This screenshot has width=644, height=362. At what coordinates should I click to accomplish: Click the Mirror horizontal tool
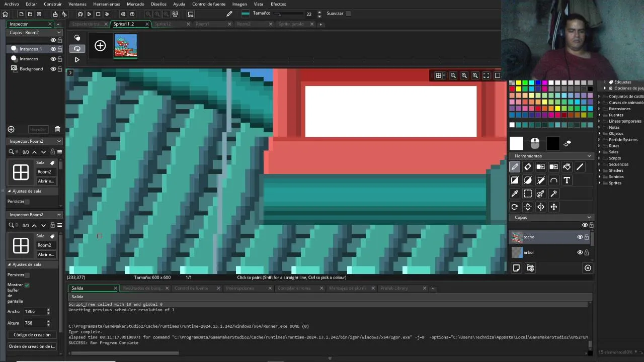tap(540, 207)
